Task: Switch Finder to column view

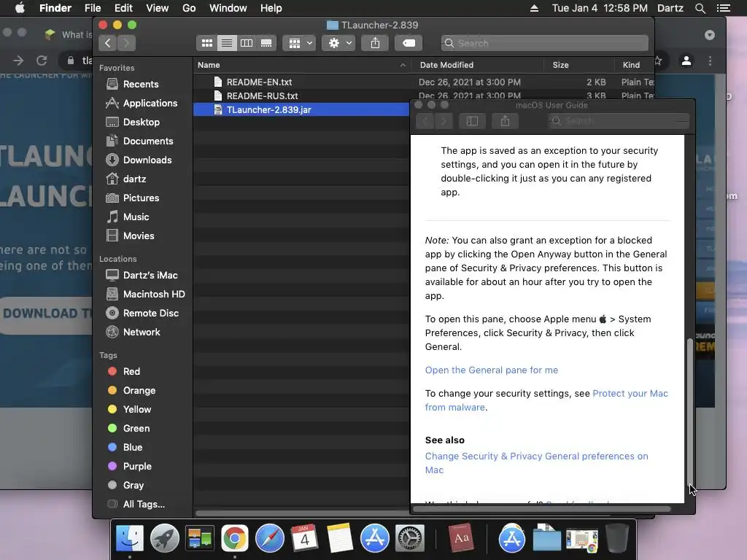Action: tap(247, 43)
